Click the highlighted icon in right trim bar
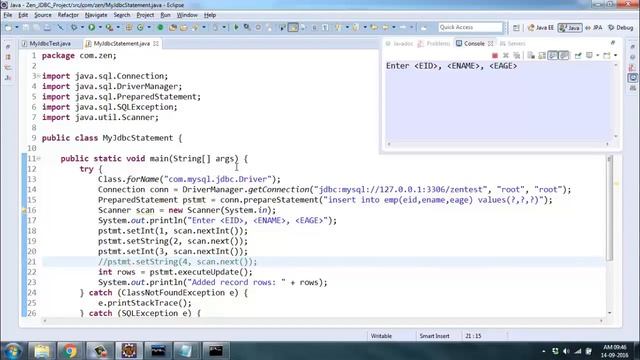This screenshot has height=360, width=640. 632,78
